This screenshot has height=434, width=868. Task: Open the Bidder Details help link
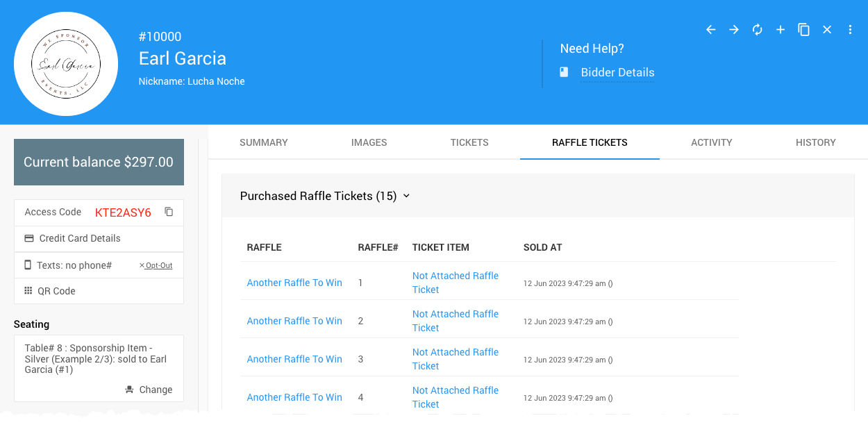point(617,72)
